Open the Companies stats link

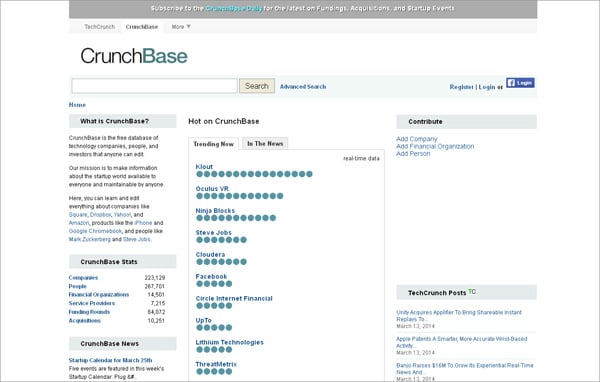point(83,278)
